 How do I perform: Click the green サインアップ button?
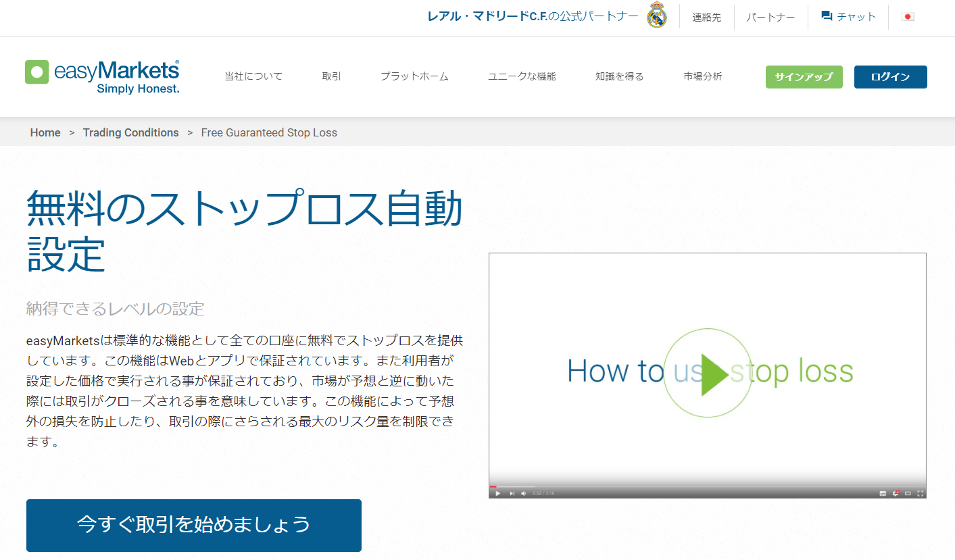(804, 77)
